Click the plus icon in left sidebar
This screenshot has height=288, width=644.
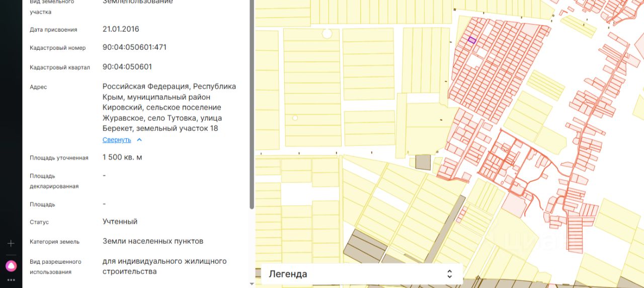(11, 244)
